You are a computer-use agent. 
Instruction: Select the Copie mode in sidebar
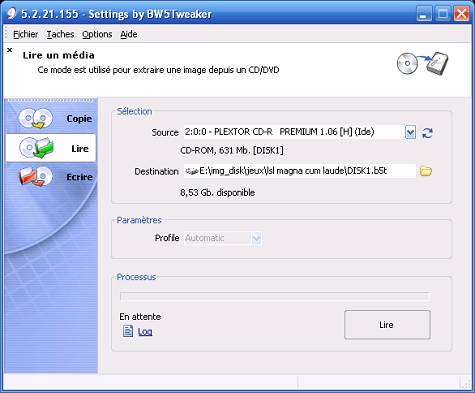point(51,119)
